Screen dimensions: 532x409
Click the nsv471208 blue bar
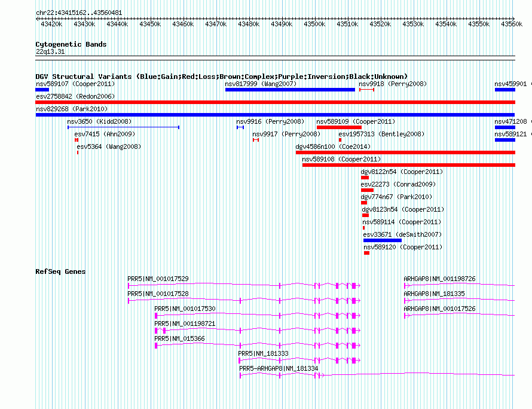coord(505,127)
